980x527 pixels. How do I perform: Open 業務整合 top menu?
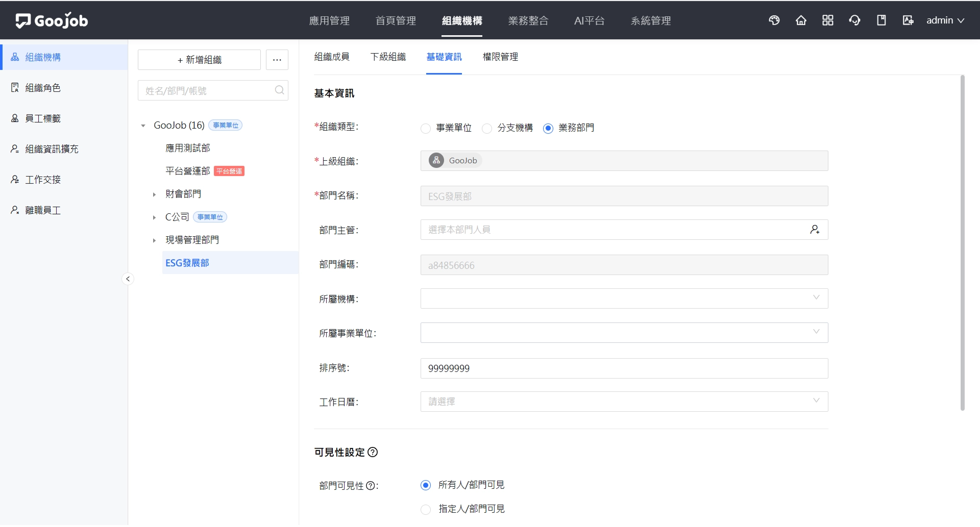click(x=528, y=20)
